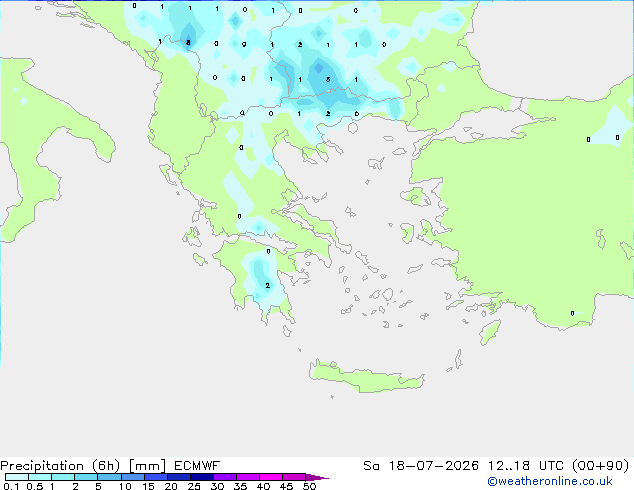Click the '(00+90)' forecast offset text
Image resolution: width=634 pixels, height=490 pixels.
coord(601,466)
